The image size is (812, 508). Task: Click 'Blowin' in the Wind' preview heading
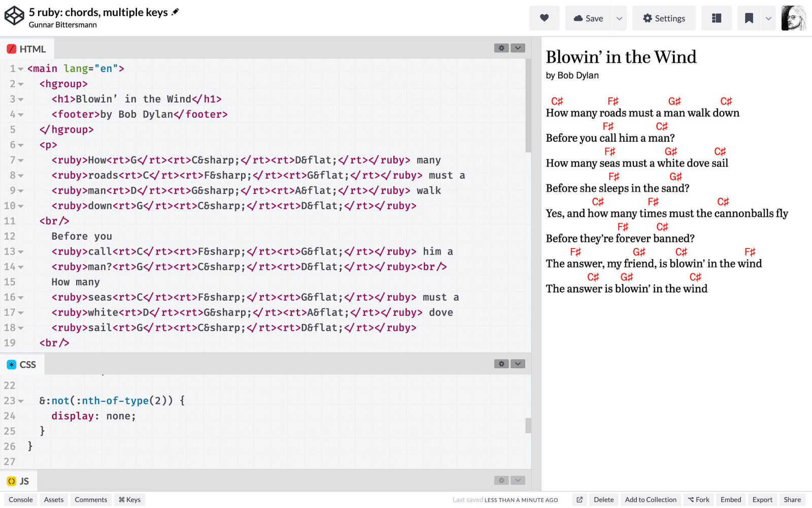click(621, 57)
